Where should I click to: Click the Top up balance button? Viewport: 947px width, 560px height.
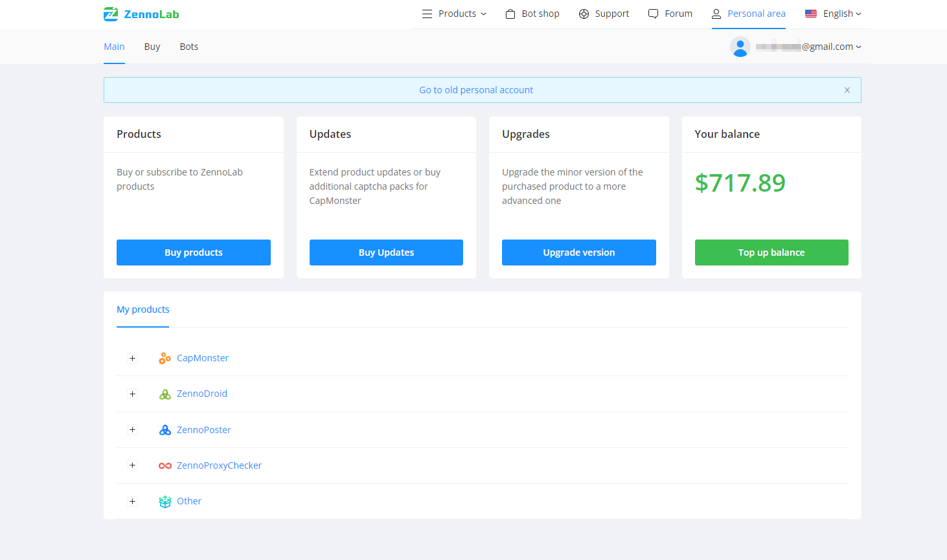pyautogui.click(x=771, y=252)
